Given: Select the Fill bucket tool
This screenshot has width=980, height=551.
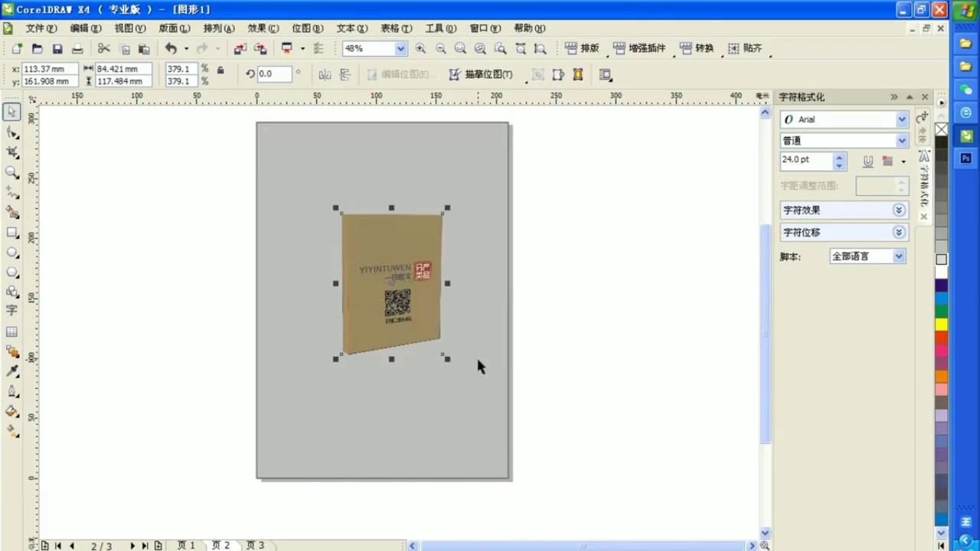Looking at the screenshot, I should (11, 411).
